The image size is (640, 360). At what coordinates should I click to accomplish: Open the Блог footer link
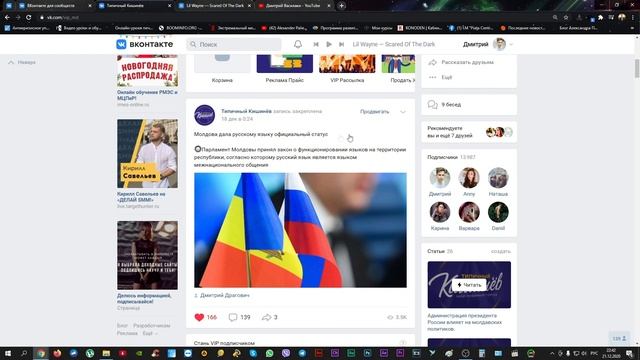point(122,326)
